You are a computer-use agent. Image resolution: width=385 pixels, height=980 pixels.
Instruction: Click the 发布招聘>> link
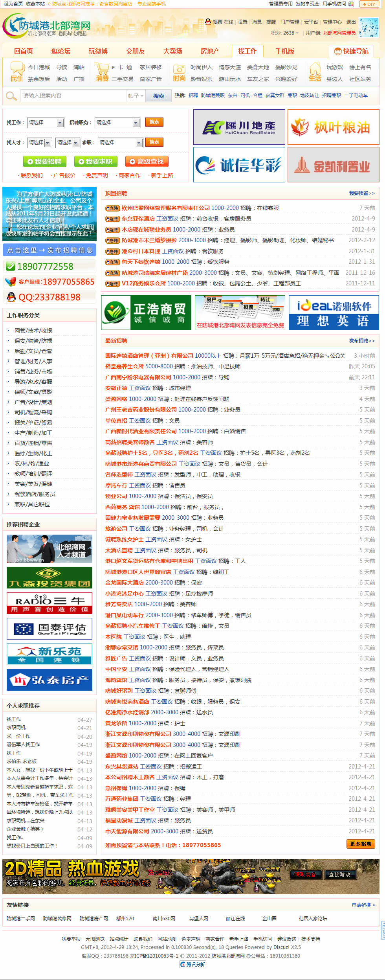point(362,341)
